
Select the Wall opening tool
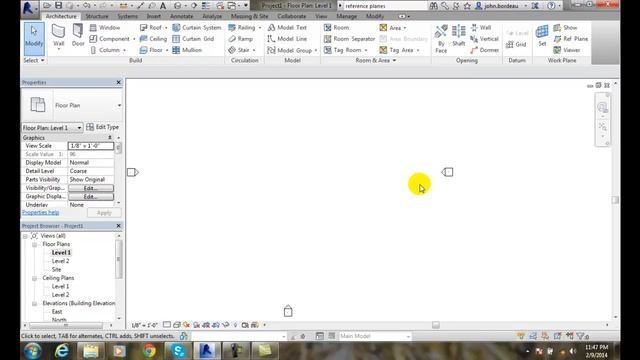pos(481,27)
